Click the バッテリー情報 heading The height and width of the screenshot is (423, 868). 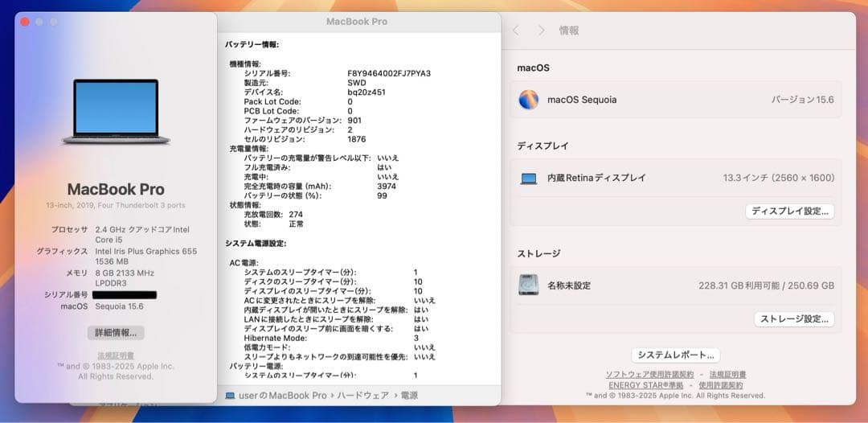click(252, 44)
